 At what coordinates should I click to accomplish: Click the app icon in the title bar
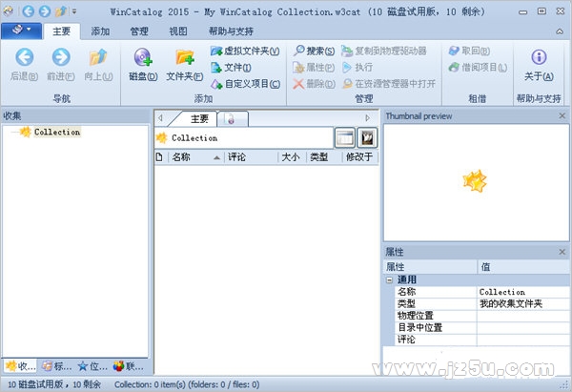8,11
